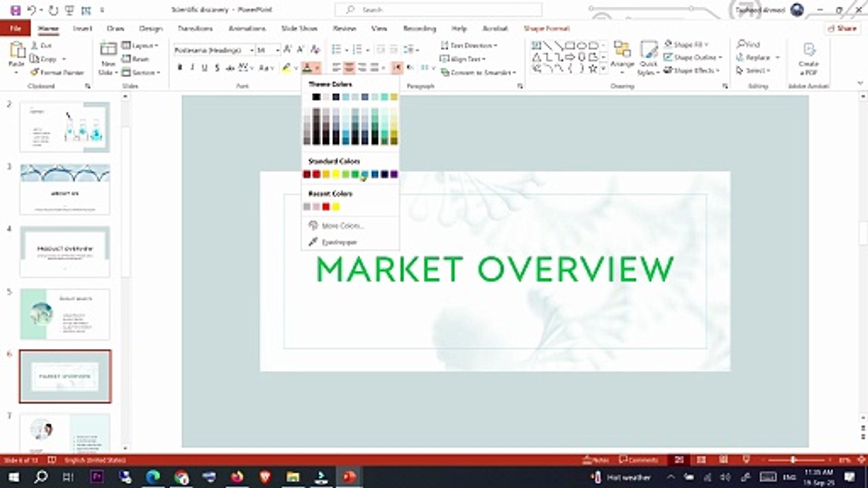Align text to the left
Screen dimensions: 868x488
pos(336,68)
